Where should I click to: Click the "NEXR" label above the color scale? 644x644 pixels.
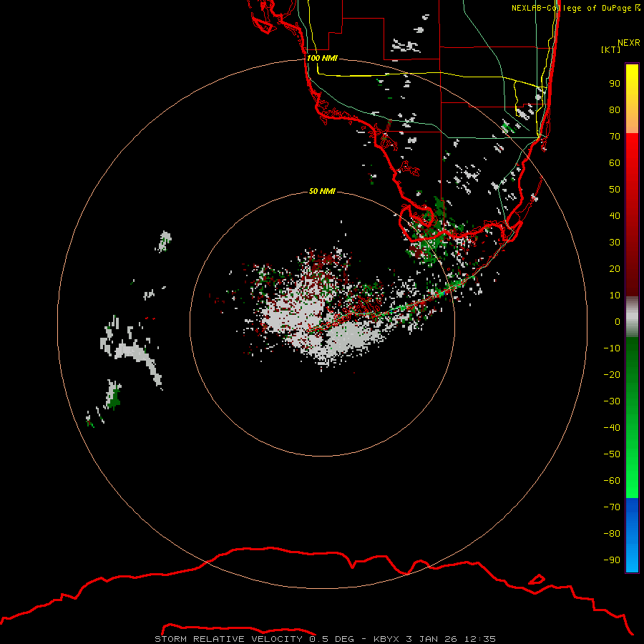pyautogui.click(x=629, y=43)
